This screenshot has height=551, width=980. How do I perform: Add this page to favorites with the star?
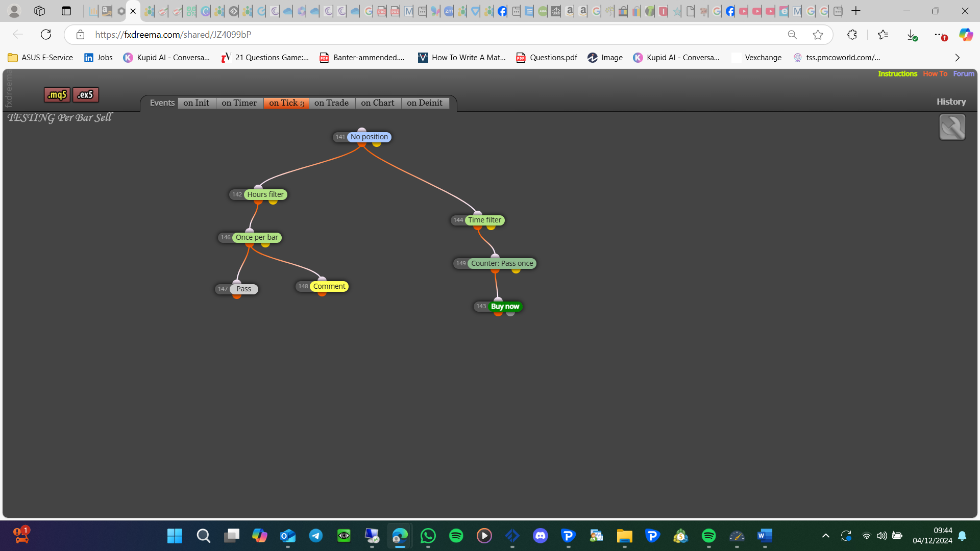pos(818,35)
